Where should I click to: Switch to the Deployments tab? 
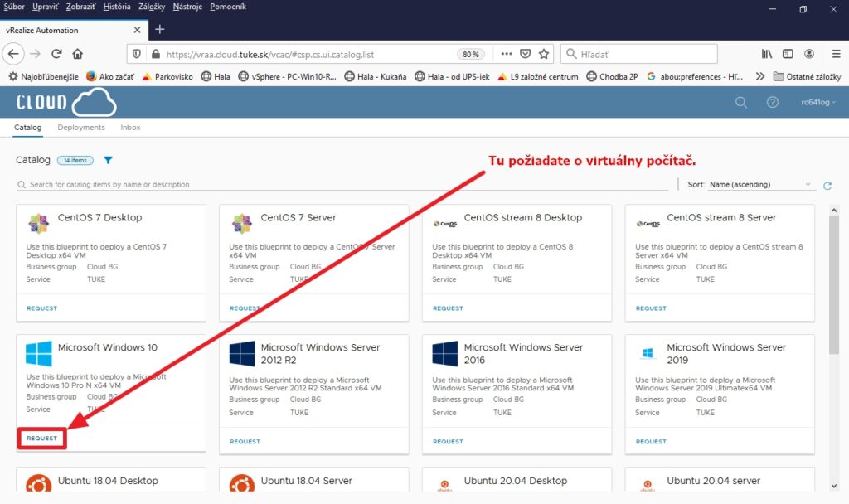81,128
